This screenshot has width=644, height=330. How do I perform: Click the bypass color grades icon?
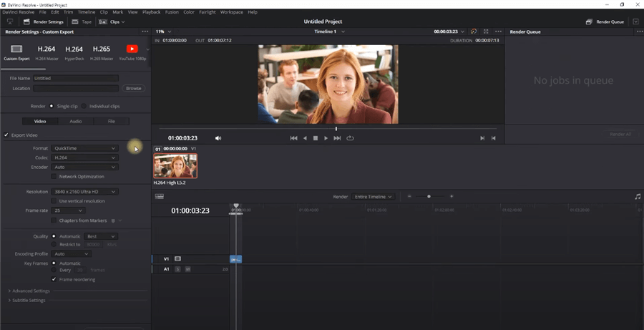(x=474, y=31)
